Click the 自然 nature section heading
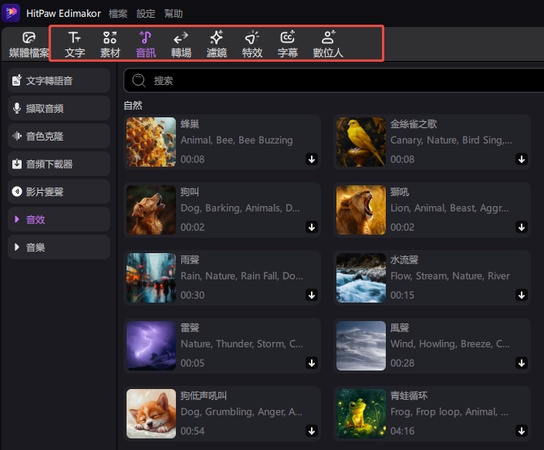Screen dimensions: 544x450 coord(133,105)
